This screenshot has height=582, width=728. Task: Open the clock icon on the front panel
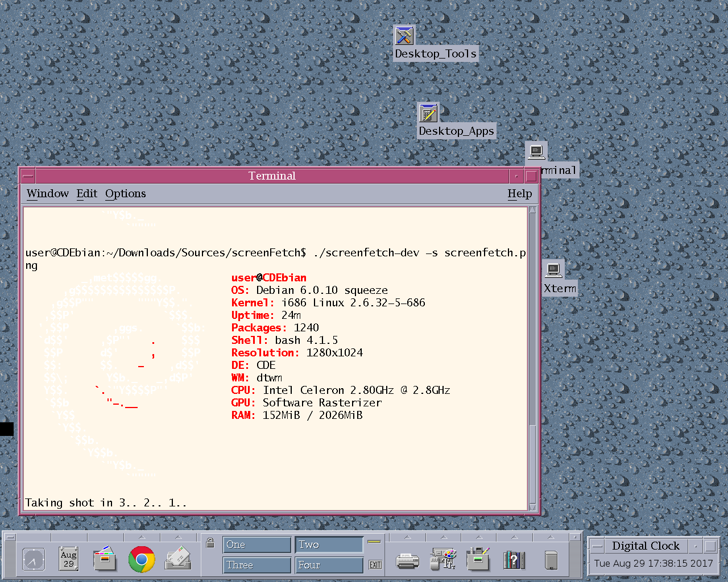tap(34, 560)
